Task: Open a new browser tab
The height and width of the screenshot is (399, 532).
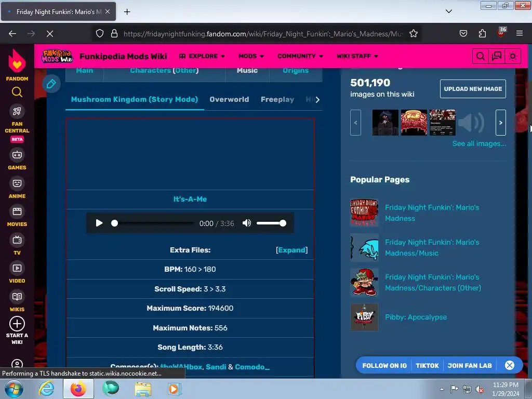Action: [x=127, y=12]
